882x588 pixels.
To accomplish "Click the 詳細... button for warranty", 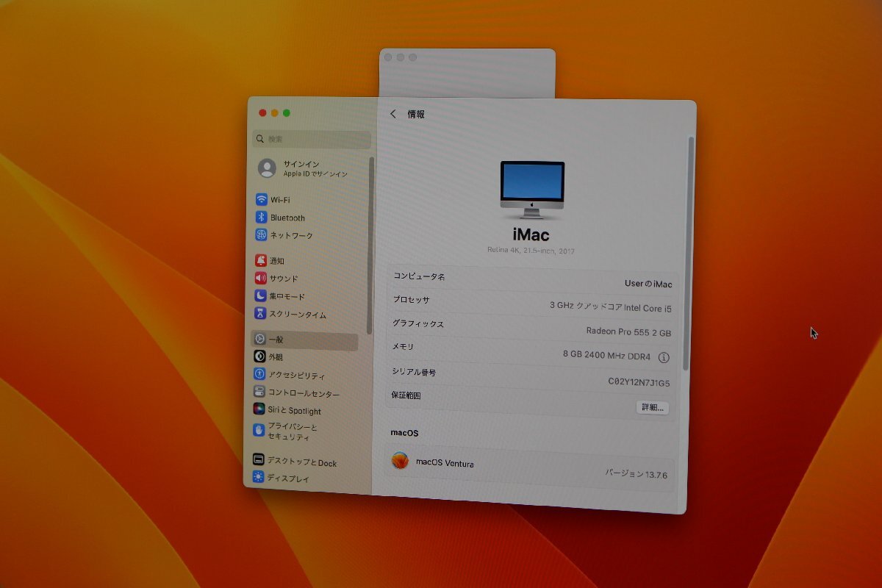I will click(653, 407).
